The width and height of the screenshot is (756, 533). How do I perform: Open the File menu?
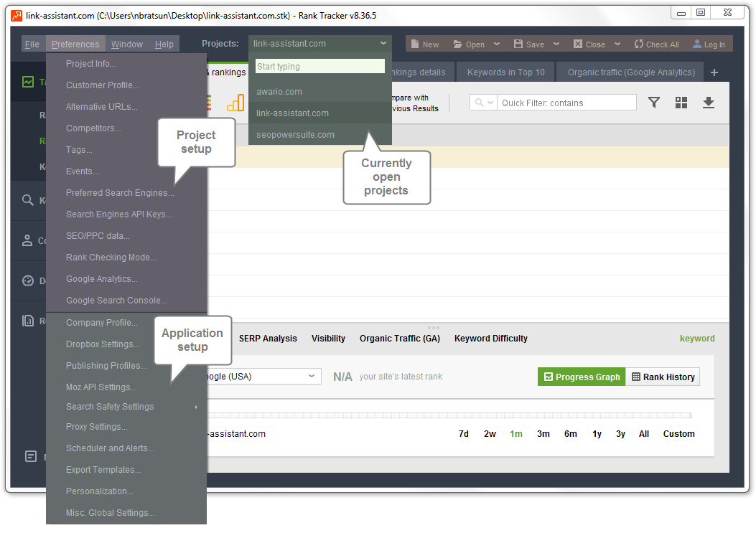click(x=32, y=44)
